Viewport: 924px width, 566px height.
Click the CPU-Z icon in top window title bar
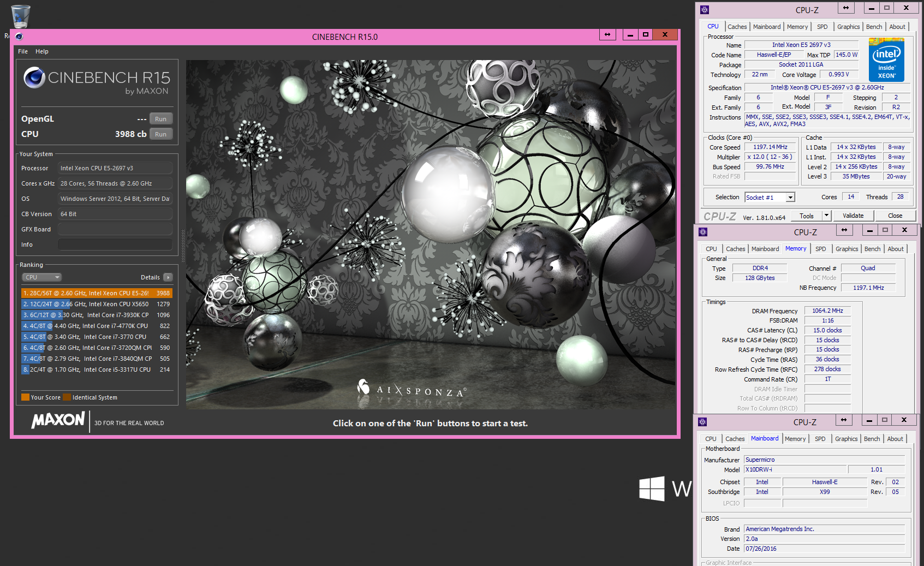point(705,10)
